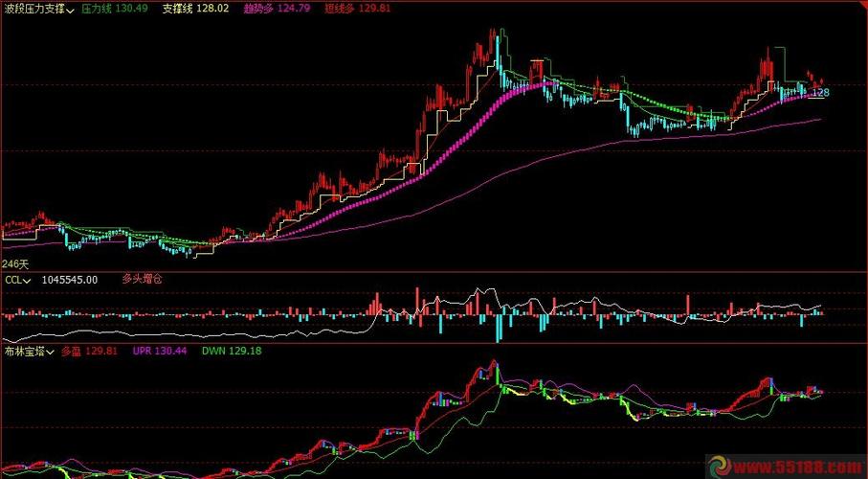Image resolution: width=868 pixels, height=479 pixels.
Task: Click the 128 price marker on the chart
Action: coord(821,93)
